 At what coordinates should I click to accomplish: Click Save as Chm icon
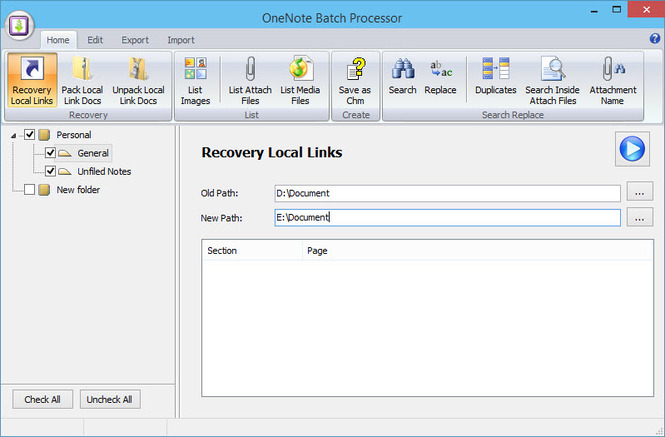[354, 82]
